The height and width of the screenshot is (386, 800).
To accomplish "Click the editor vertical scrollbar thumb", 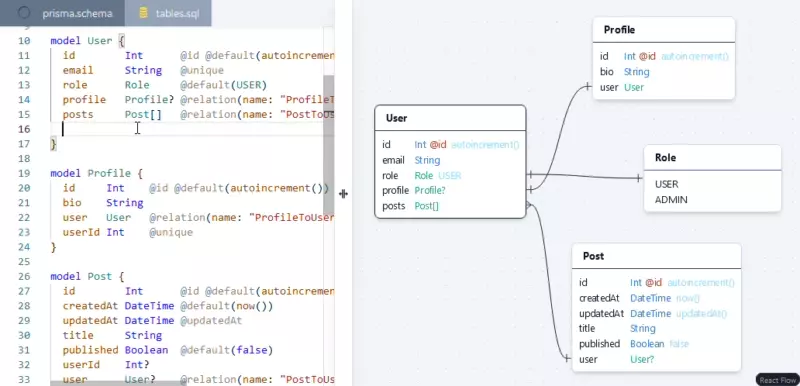I will coord(329,145).
